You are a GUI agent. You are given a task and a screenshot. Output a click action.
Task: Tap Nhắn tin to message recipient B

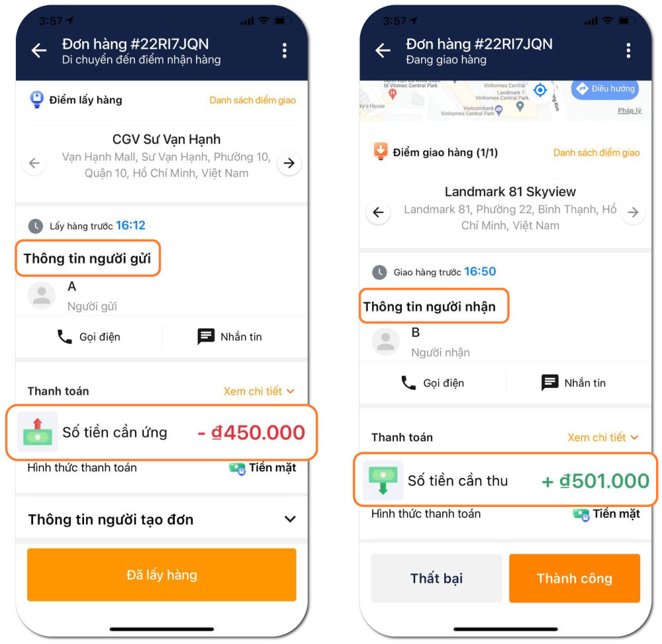click(573, 383)
